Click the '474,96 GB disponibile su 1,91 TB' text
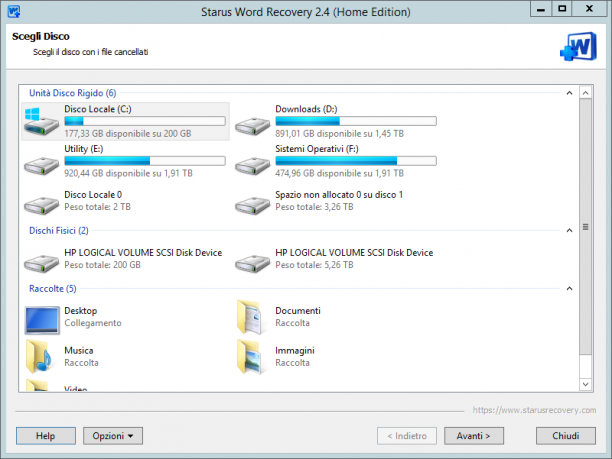 click(340, 173)
